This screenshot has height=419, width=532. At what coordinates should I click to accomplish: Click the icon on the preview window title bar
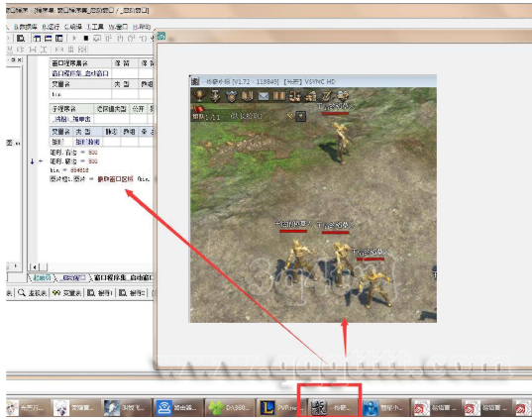[x=161, y=36]
